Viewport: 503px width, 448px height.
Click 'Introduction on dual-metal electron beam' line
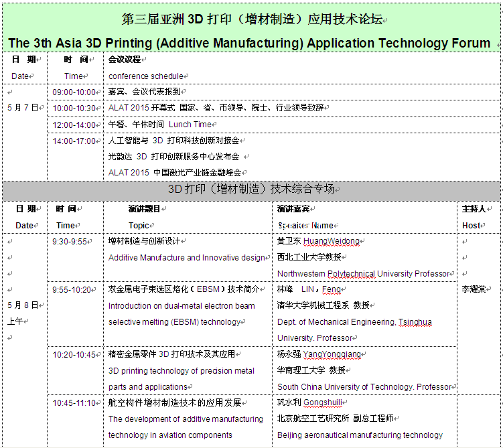click(x=182, y=306)
